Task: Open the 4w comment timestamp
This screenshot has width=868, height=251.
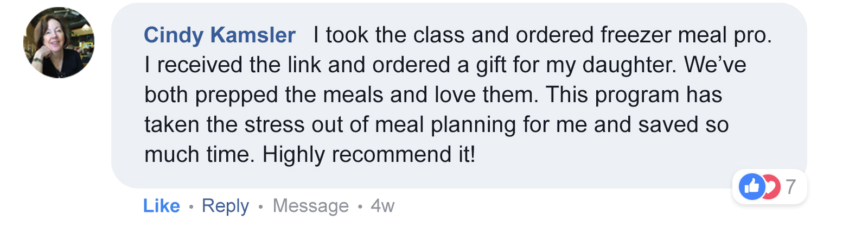Action: point(382,206)
